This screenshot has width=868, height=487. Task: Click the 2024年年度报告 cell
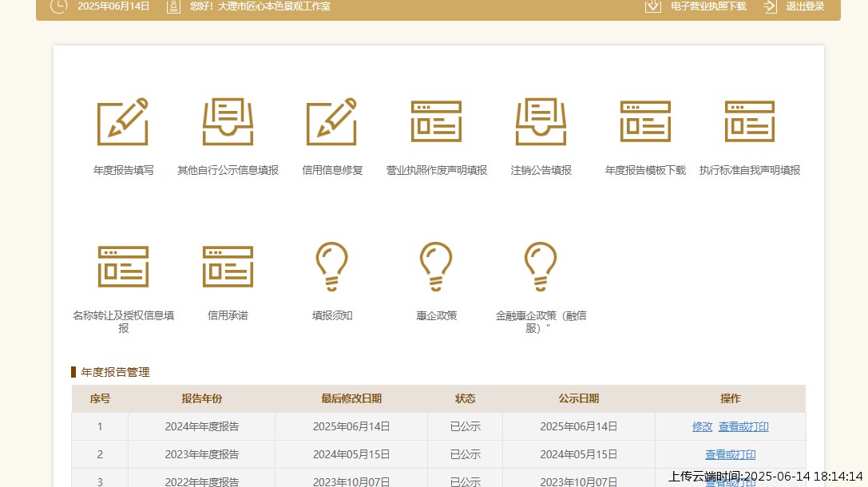pos(201,426)
